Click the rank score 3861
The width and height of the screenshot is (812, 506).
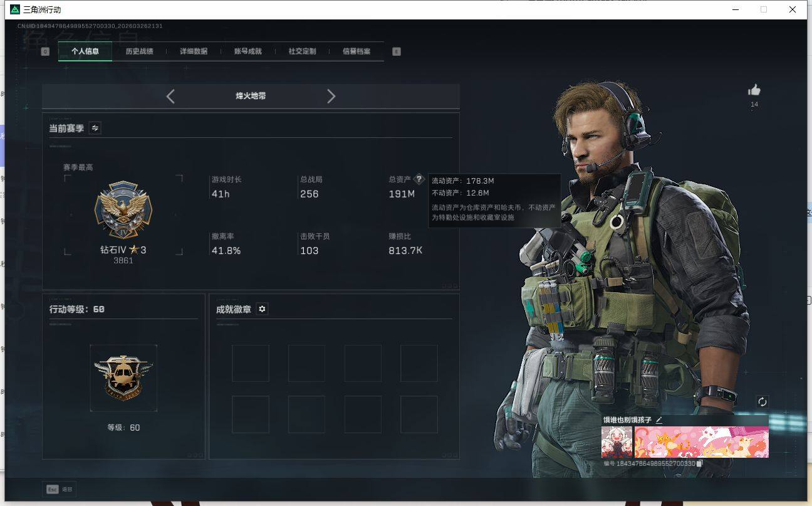pos(123,261)
